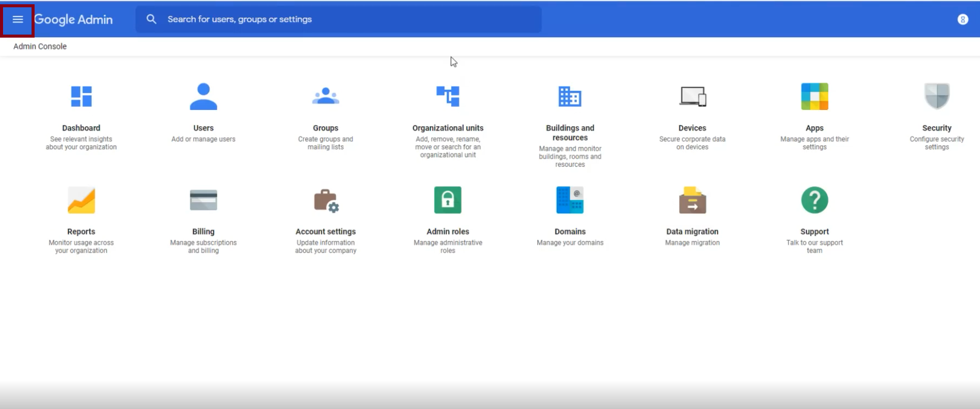Click the Data migration title
This screenshot has height=409, width=980.
click(693, 232)
